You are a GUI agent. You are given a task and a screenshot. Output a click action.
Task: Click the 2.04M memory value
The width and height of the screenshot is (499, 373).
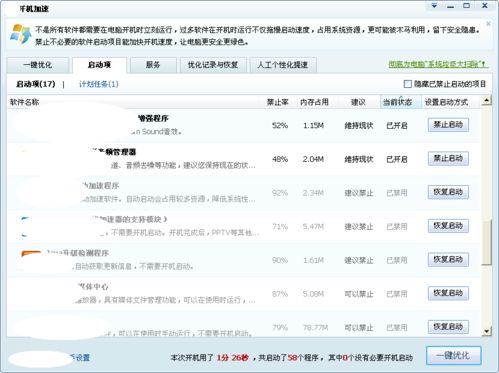point(313,159)
